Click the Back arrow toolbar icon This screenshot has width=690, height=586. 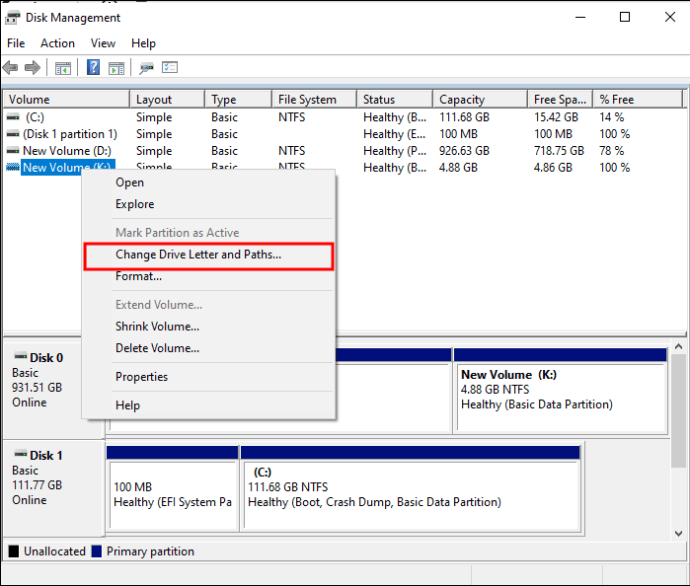coord(11,68)
